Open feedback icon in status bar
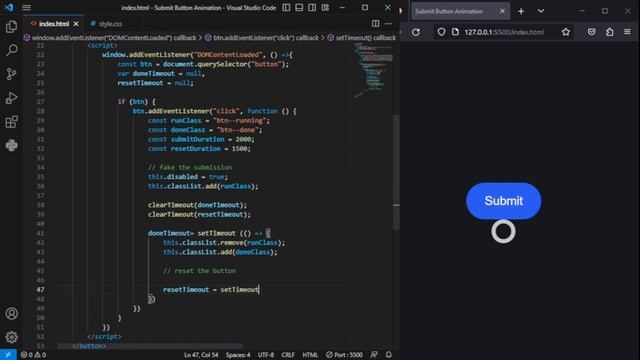 (x=374, y=355)
